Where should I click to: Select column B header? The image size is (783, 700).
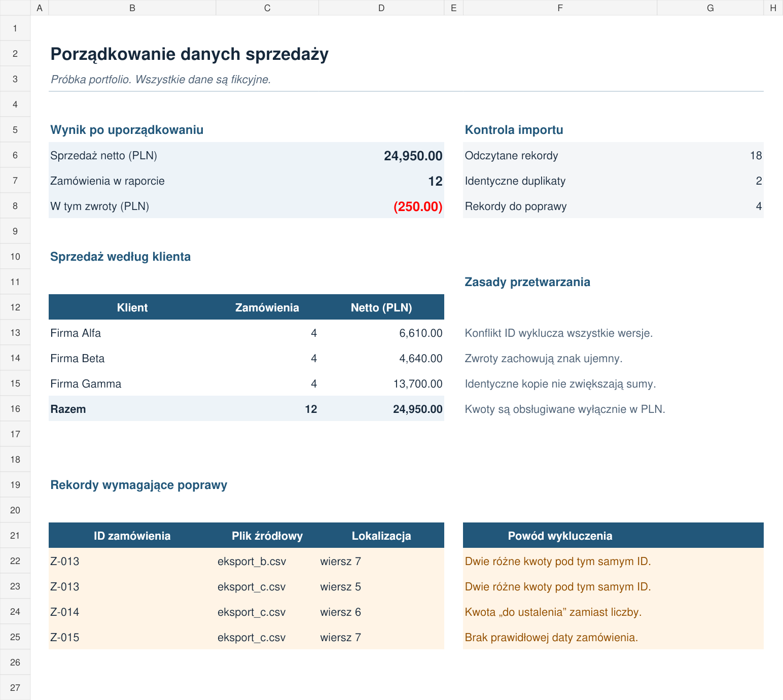132,8
